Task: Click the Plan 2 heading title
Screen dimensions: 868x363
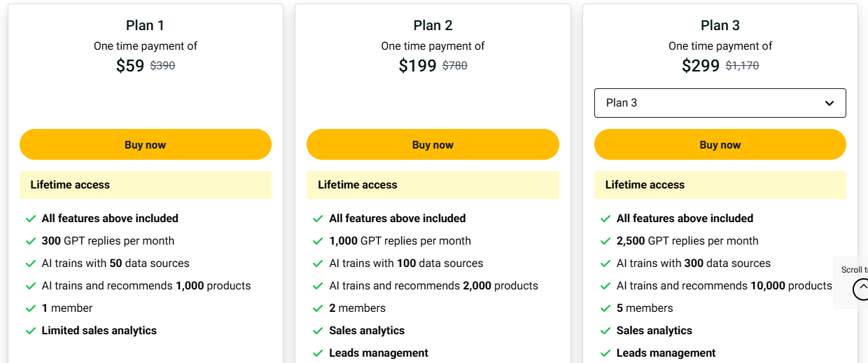Action: (433, 25)
